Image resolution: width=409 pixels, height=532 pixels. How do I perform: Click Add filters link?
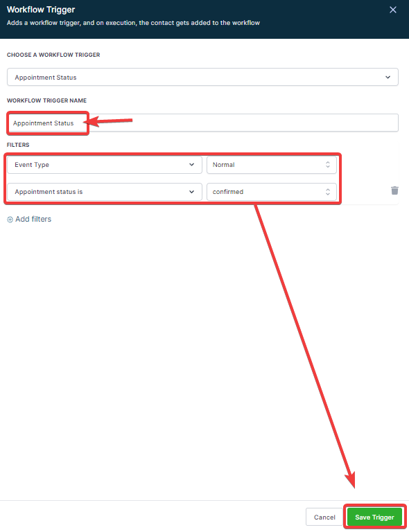(33, 219)
